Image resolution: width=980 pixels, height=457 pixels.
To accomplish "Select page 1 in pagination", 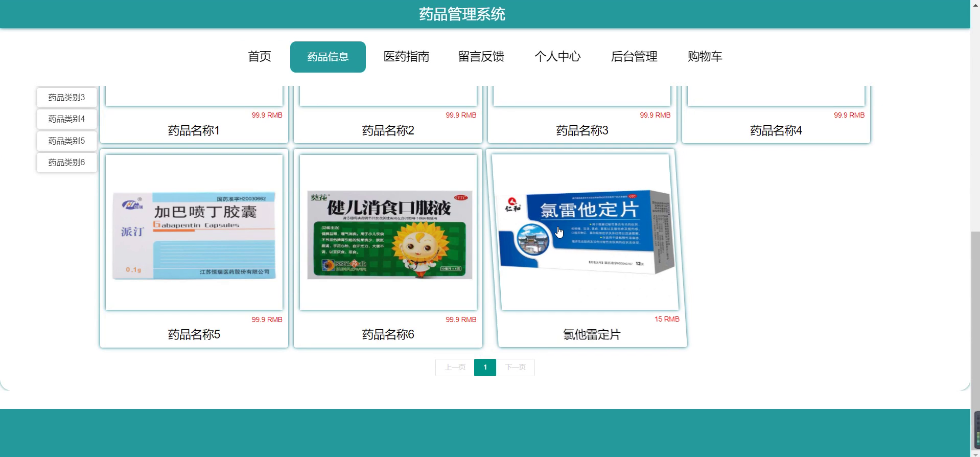I will [x=485, y=368].
